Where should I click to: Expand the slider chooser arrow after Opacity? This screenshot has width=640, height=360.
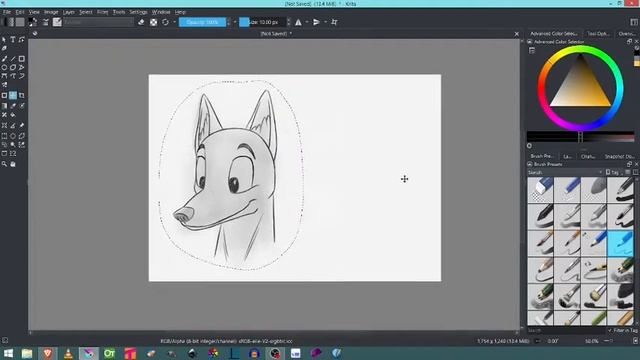click(x=235, y=22)
